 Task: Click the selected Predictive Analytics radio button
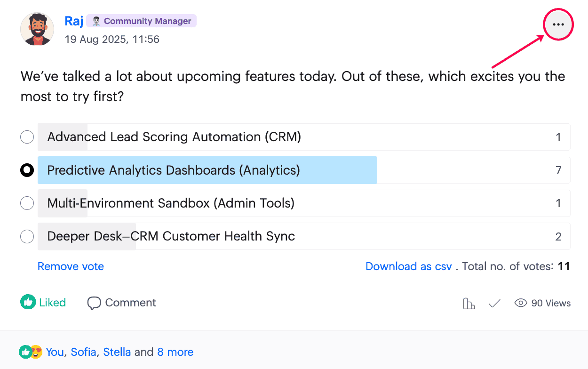[x=27, y=170]
